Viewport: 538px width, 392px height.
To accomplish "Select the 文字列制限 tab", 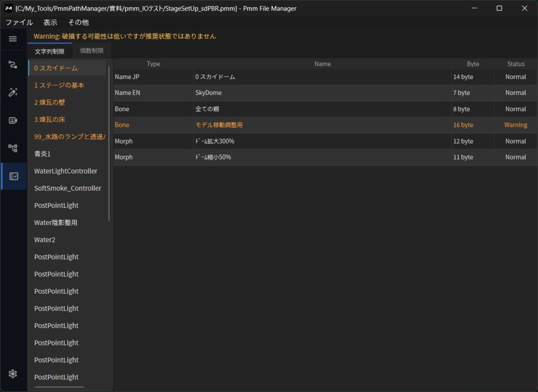I will tap(49, 51).
